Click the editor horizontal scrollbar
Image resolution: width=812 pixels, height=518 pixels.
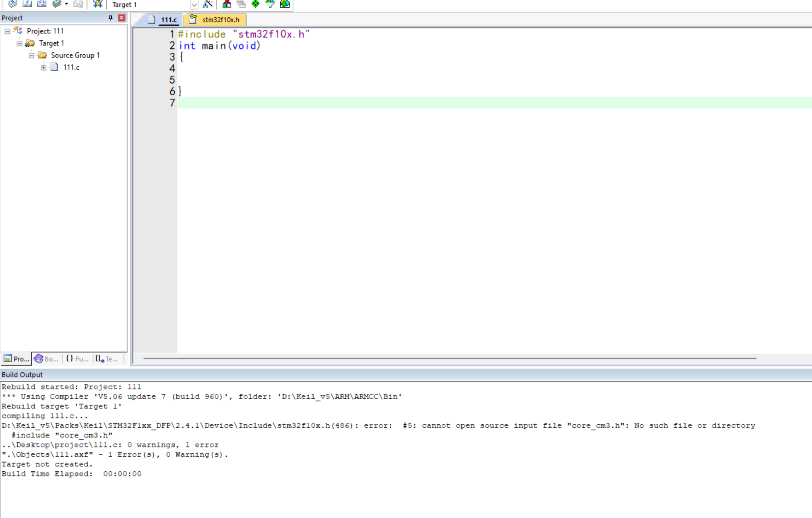point(449,358)
